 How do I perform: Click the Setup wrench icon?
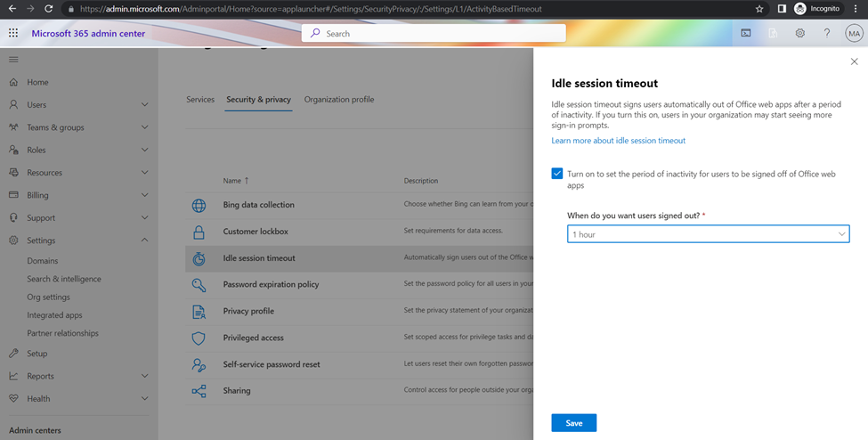14,354
